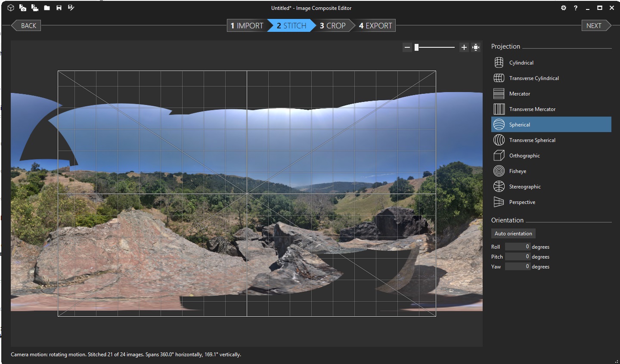Open settings via the gear icon
This screenshot has width=620, height=364.
pyautogui.click(x=564, y=8)
